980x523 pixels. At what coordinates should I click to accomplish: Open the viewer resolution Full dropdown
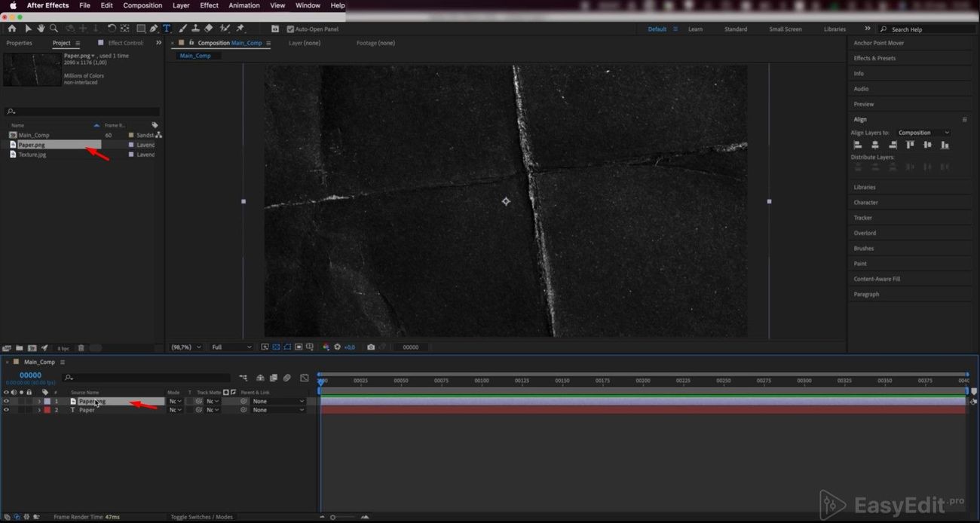[x=232, y=347]
